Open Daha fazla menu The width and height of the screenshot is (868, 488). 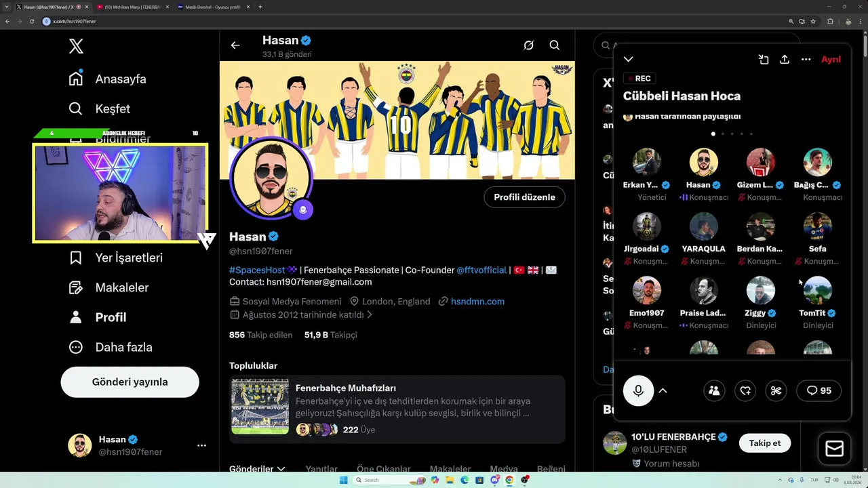tap(110, 347)
